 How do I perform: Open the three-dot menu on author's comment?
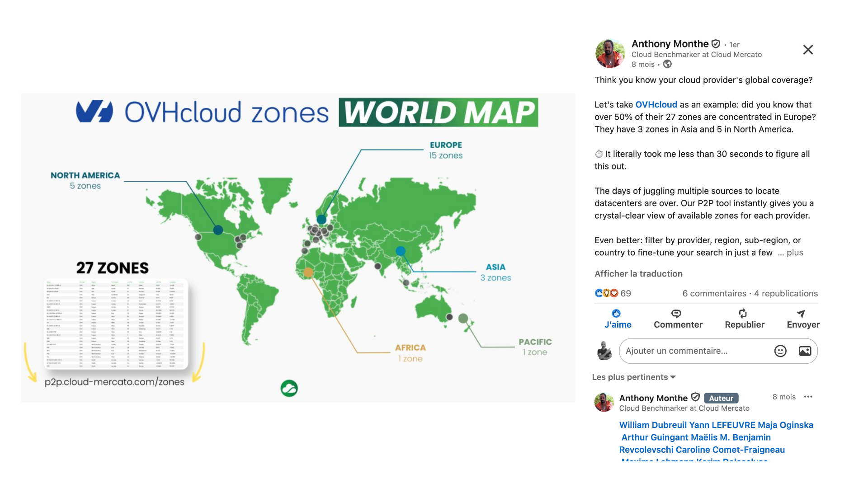point(808,397)
